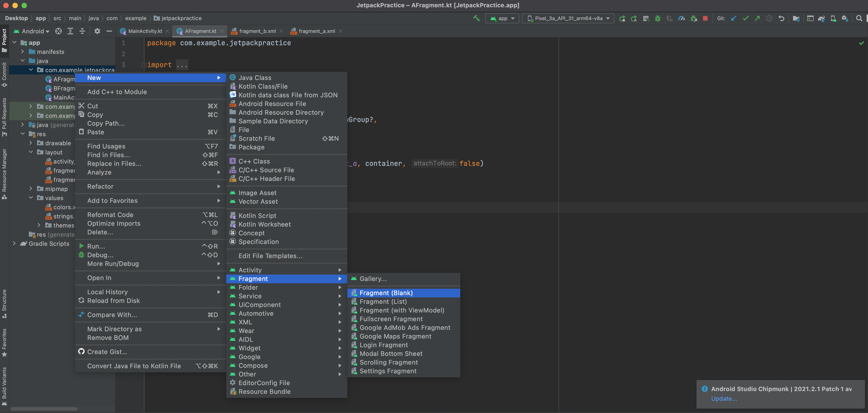
Task: Click the horizontal scrollbar in Project panel
Action: [x=44, y=409]
